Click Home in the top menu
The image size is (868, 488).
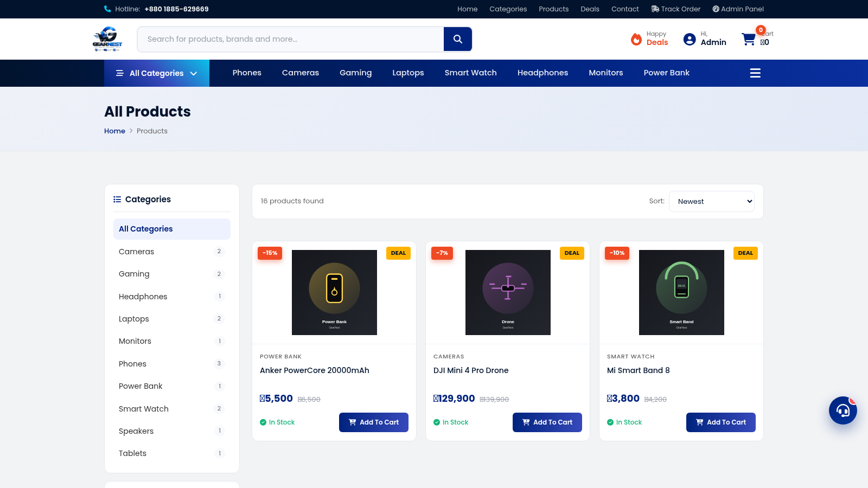click(468, 9)
